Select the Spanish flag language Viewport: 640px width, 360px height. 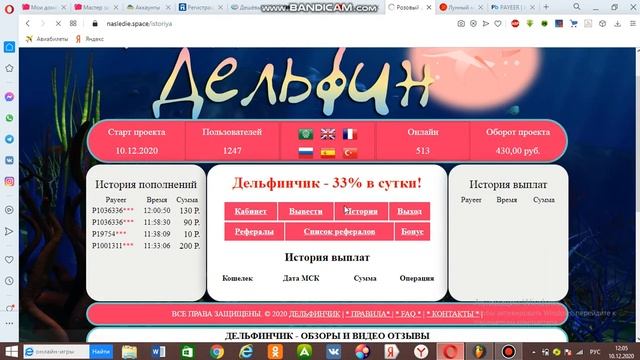pos(328,153)
